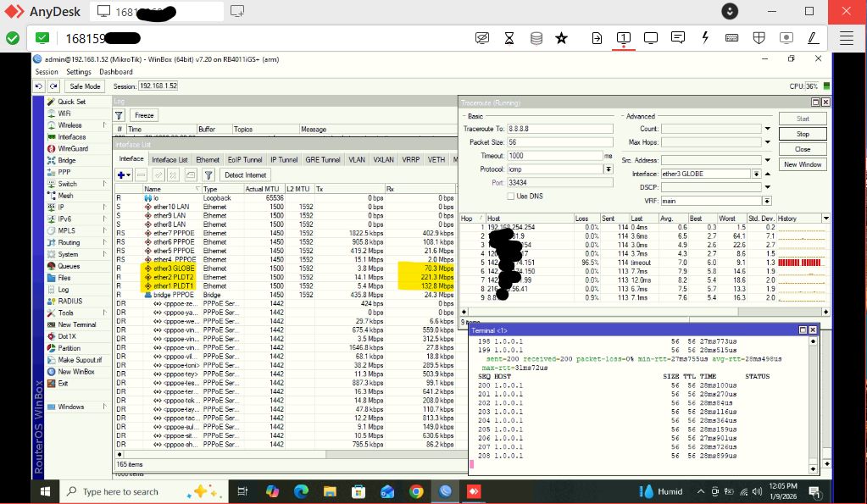This screenshot has width=867, height=504.
Task: Click the WinBox undo arrow icon
Action: [x=39, y=86]
